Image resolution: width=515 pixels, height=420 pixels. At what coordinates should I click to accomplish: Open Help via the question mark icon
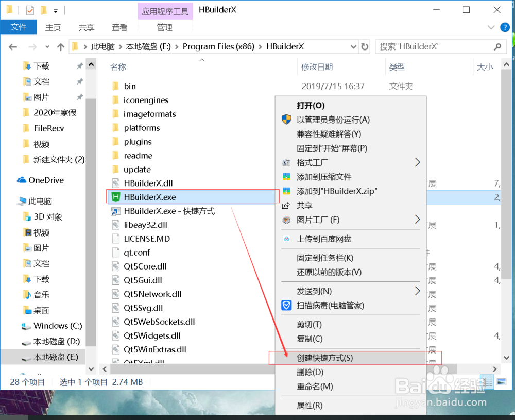pos(505,27)
